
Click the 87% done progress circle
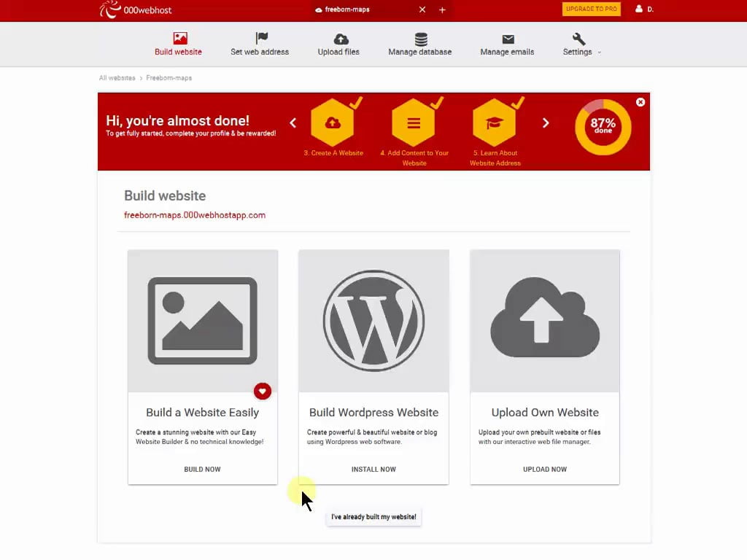coord(603,126)
